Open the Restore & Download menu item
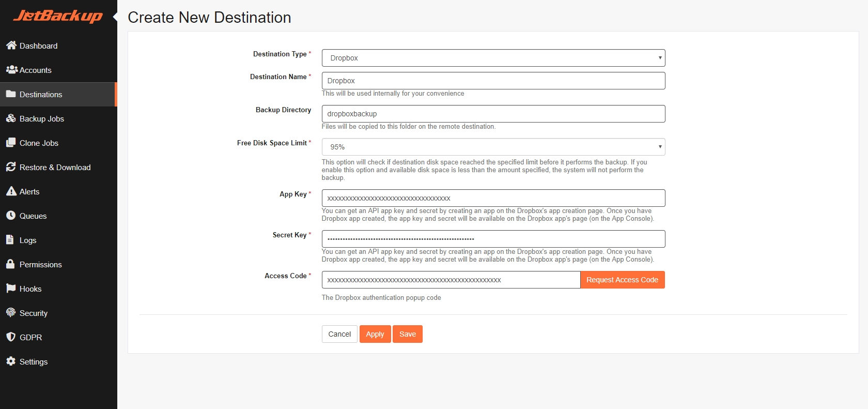Image resolution: width=868 pixels, height=409 pixels. pos(58,167)
